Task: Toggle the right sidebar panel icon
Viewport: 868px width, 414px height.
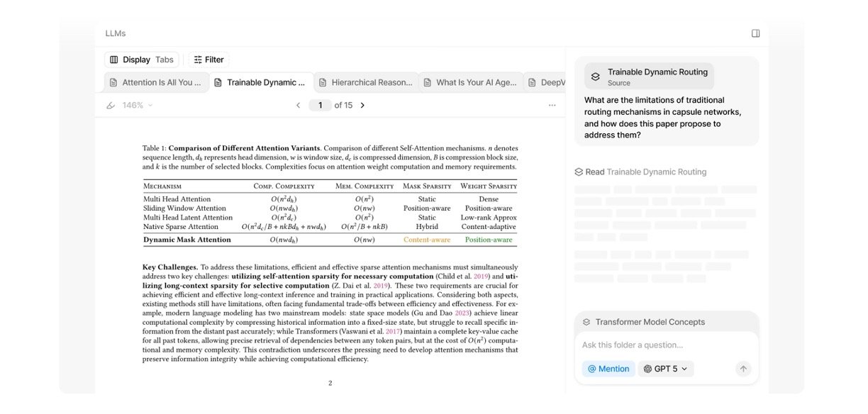Action: point(755,33)
